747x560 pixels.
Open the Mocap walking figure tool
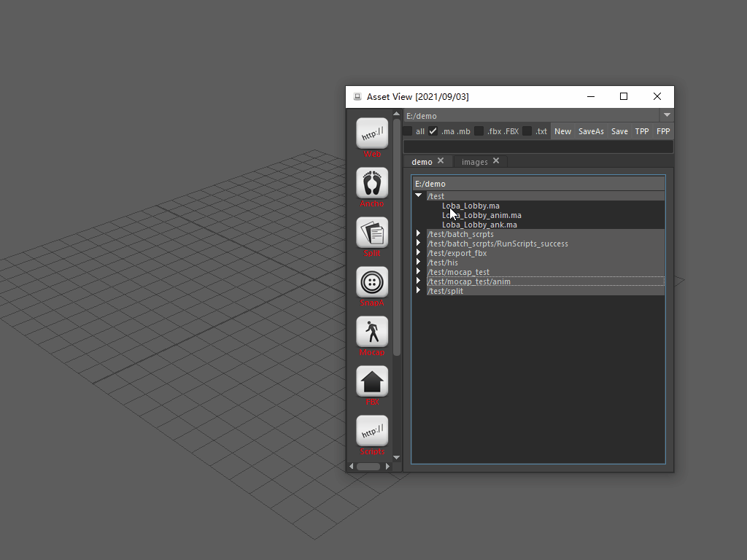click(372, 332)
